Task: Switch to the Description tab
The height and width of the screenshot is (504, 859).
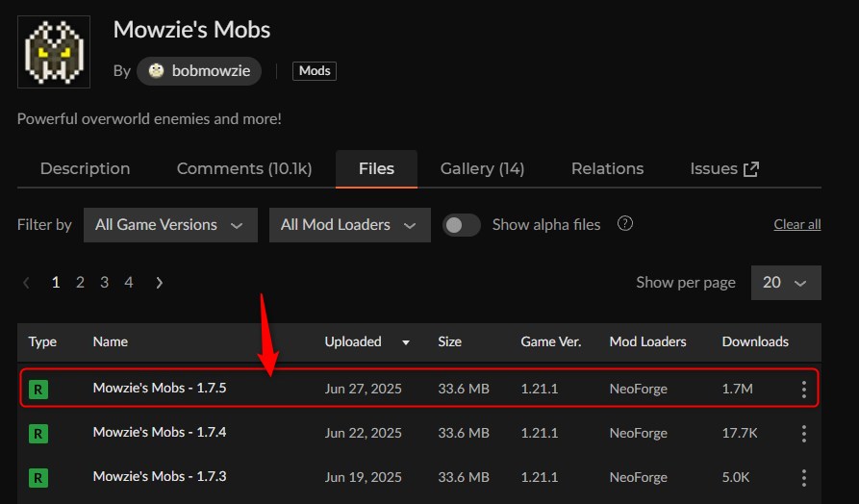Action: 85,168
